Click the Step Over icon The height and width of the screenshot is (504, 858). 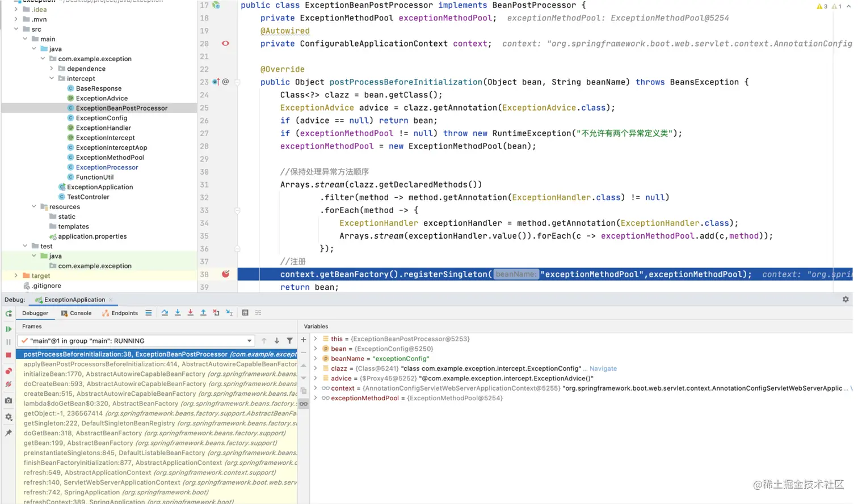point(165,313)
